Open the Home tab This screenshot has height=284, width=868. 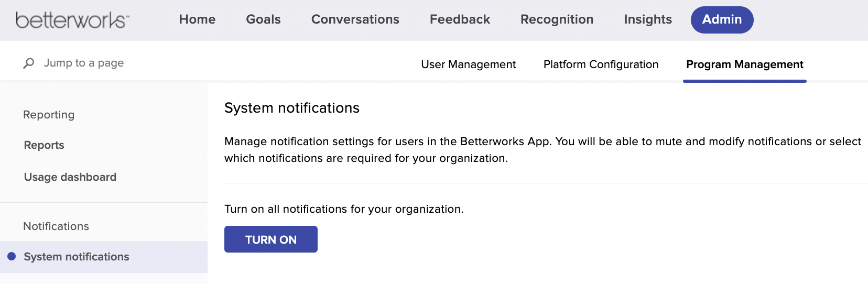pos(197,19)
